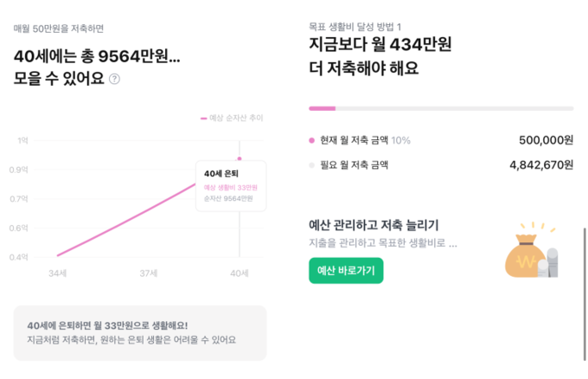Click the 4,842,670원 required savings amount
Image resolution: width=588 pixels, height=379 pixels.
[541, 165]
